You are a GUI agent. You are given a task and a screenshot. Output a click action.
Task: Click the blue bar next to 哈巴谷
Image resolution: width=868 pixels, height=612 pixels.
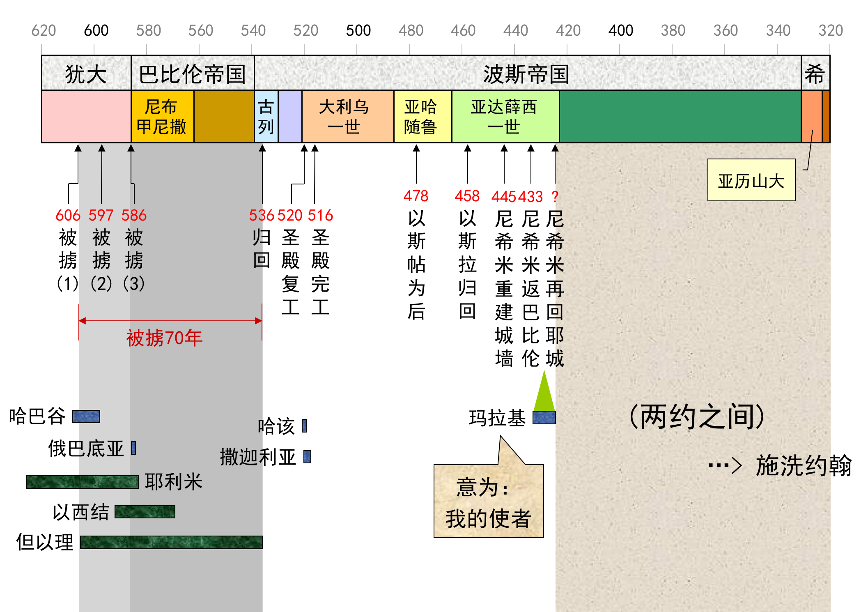pos(86,416)
